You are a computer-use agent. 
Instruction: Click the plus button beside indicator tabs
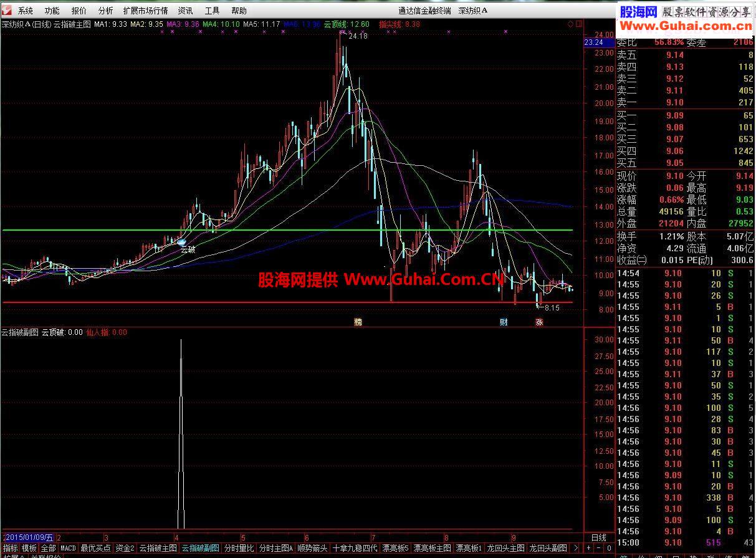[x=588, y=548]
